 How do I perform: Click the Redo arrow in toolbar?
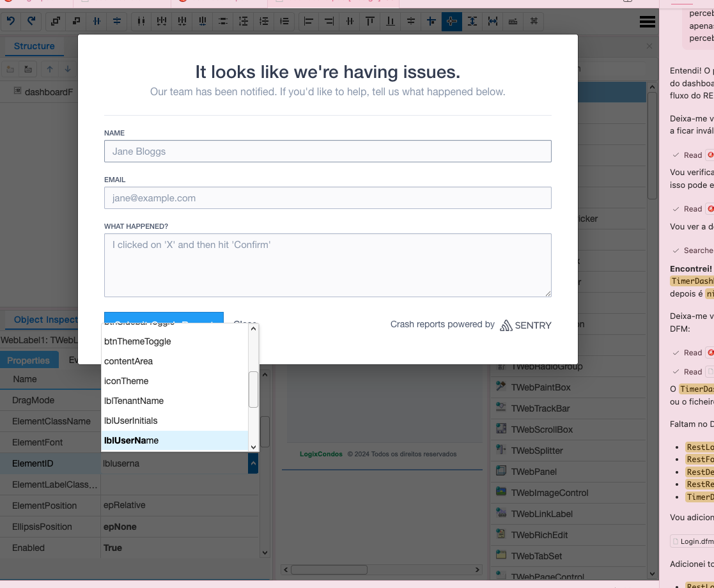tap(31, 21)
